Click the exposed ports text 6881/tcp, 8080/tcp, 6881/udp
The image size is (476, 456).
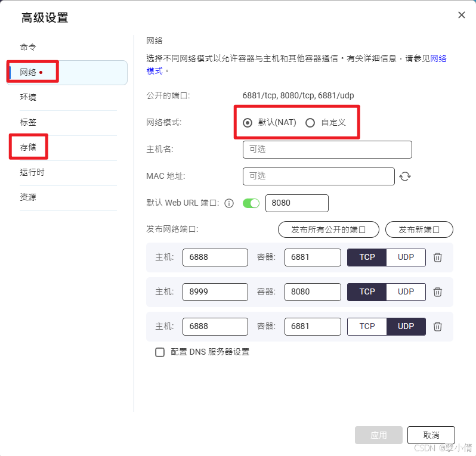(x=298, y=95)
